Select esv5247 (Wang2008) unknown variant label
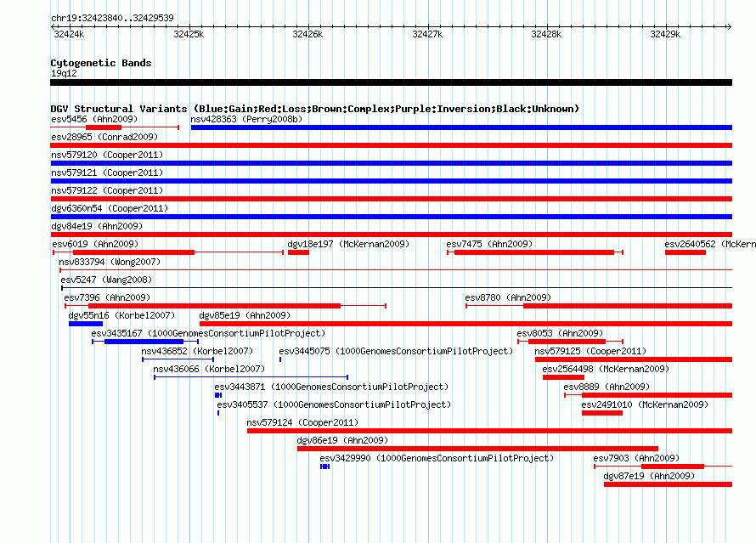This screenshot has width=756, height=543. coord(106,280)
